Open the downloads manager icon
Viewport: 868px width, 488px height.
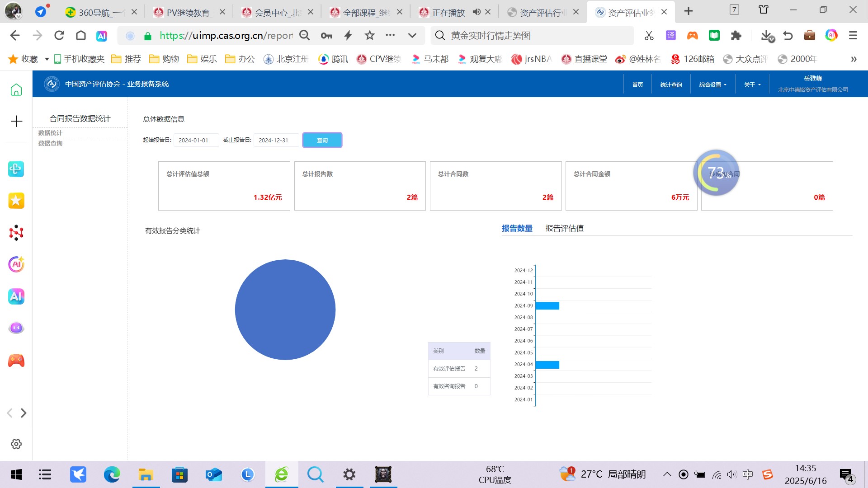pyautogui.click(x=767, y=36)
